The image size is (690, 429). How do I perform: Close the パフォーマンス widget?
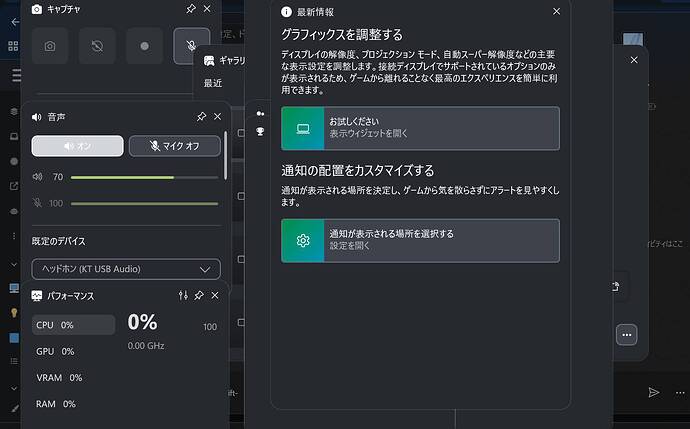215,295
